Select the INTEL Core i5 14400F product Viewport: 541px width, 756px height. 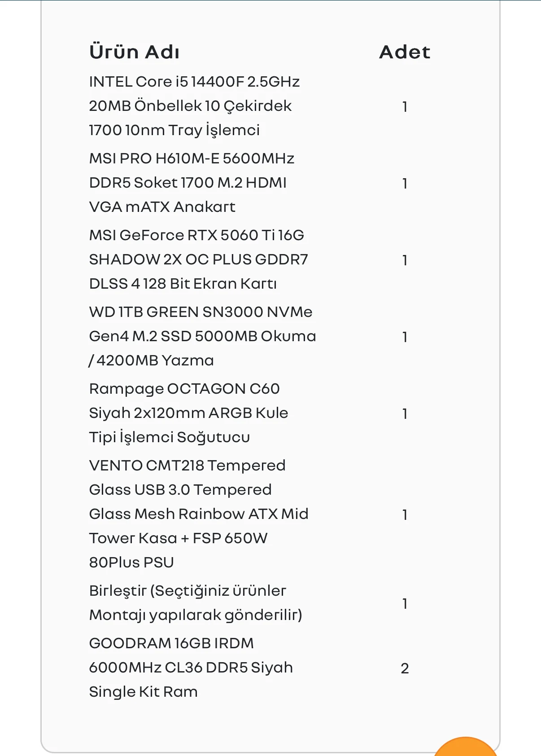pyautogui.click(x=194, y=106)
